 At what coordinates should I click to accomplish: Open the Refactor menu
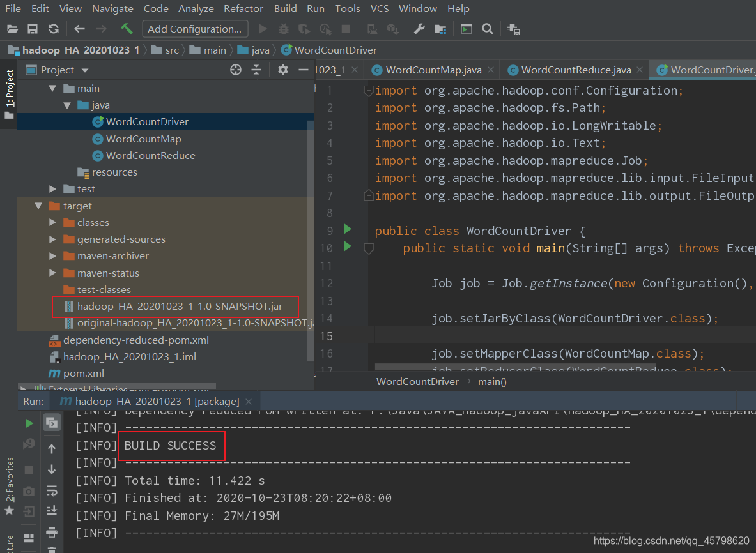coord(243,9)
